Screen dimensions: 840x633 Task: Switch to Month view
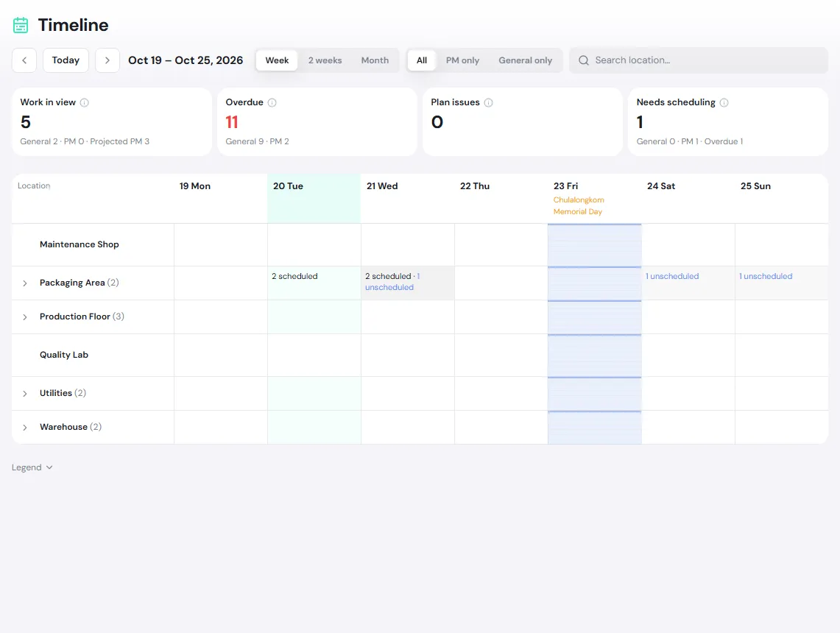[x=375, y=60]
